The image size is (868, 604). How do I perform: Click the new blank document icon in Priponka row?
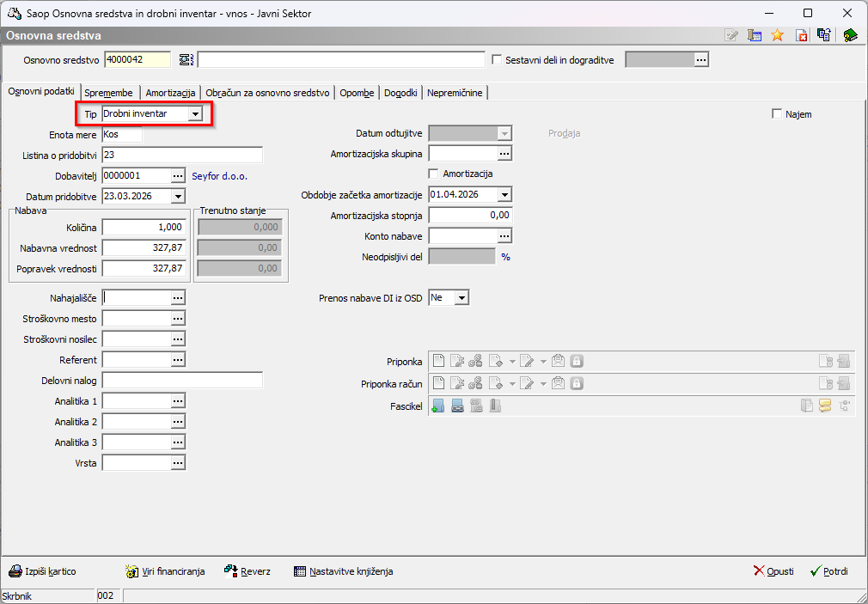coord(438,362)
